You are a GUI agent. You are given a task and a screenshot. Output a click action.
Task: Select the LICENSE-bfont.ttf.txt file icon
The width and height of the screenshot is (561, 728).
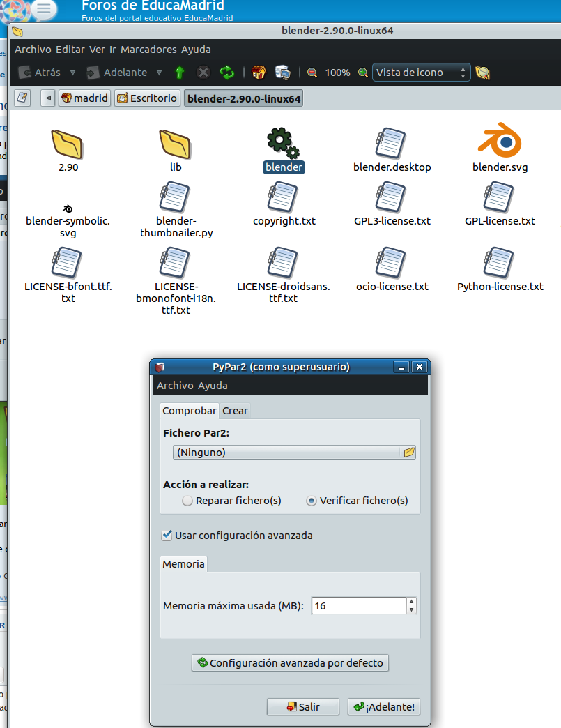[x=66, y=263]
